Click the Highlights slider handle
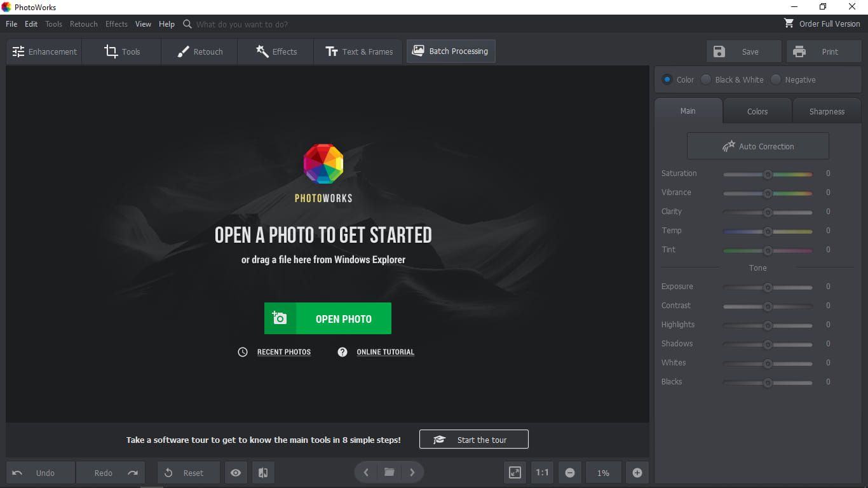The image size is (868, 488). [x=768, y=325]
